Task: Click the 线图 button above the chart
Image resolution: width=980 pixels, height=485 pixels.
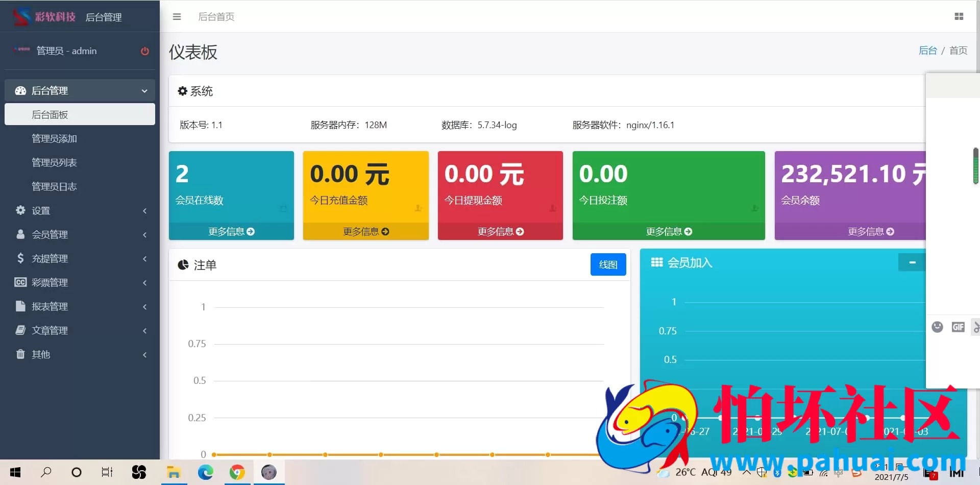Action: point(608,264)
